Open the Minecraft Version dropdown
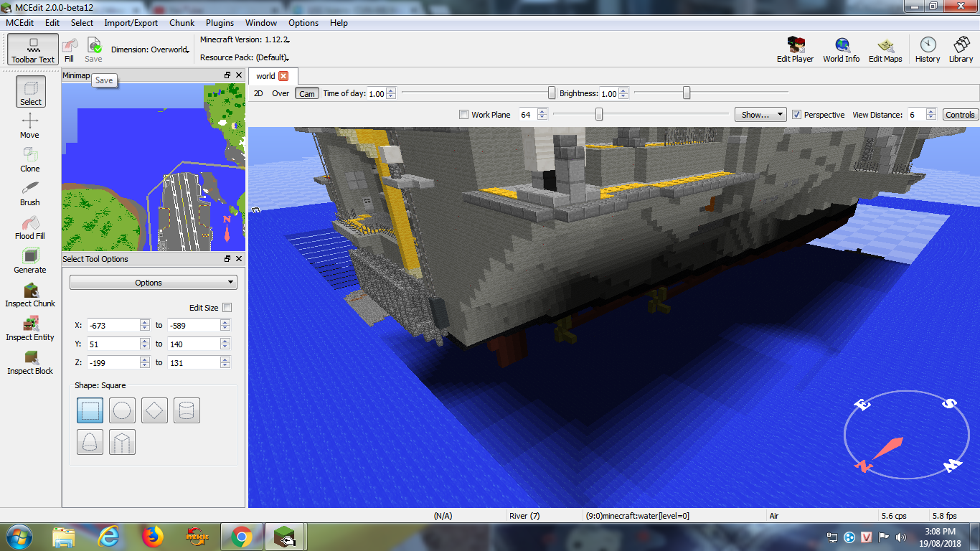Viewport: 980px width, 551px height. pyautogui.click(x=245, y=39)
